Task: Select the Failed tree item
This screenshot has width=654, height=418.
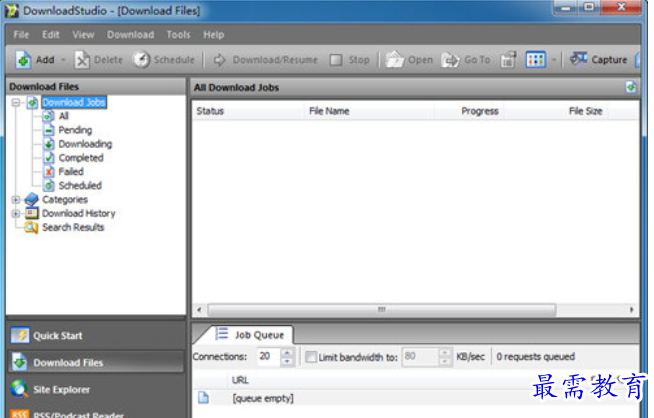Action: (x=71, y=171)
